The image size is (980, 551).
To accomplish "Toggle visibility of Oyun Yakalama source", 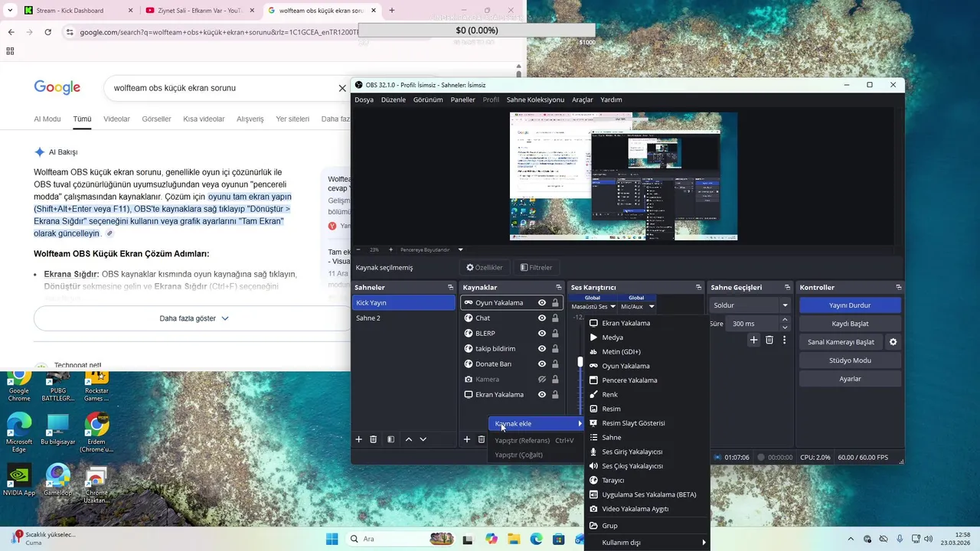I will pyautogui.click(x=542, y=303).
